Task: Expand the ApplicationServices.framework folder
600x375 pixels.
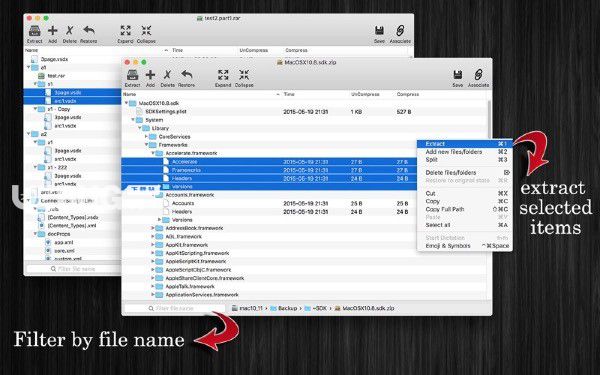Action: click(153, 295)
